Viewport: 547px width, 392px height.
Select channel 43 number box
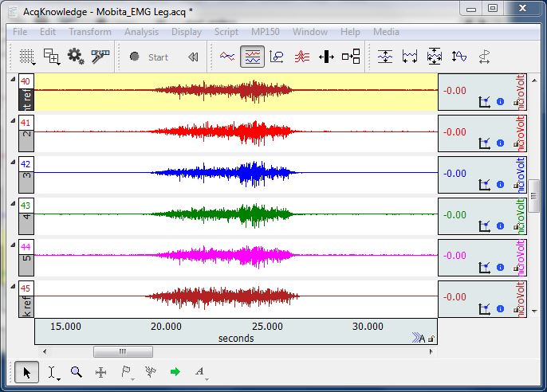tap(26, 206)
